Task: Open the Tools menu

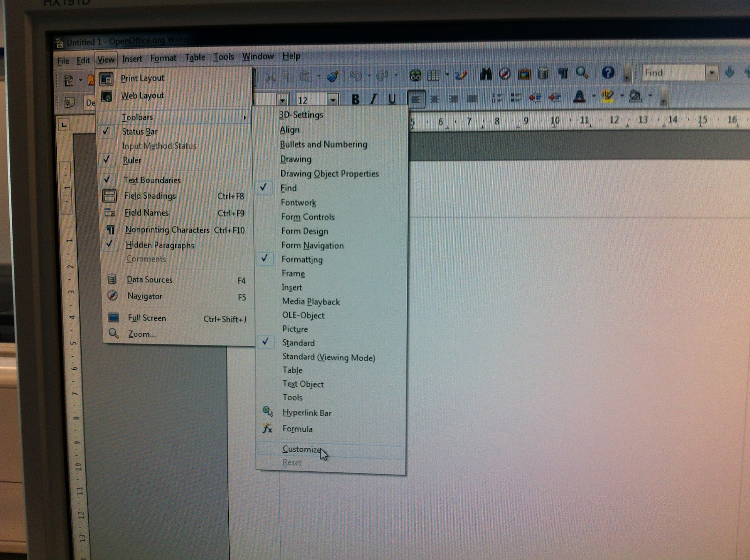Action: coord(224,56)
